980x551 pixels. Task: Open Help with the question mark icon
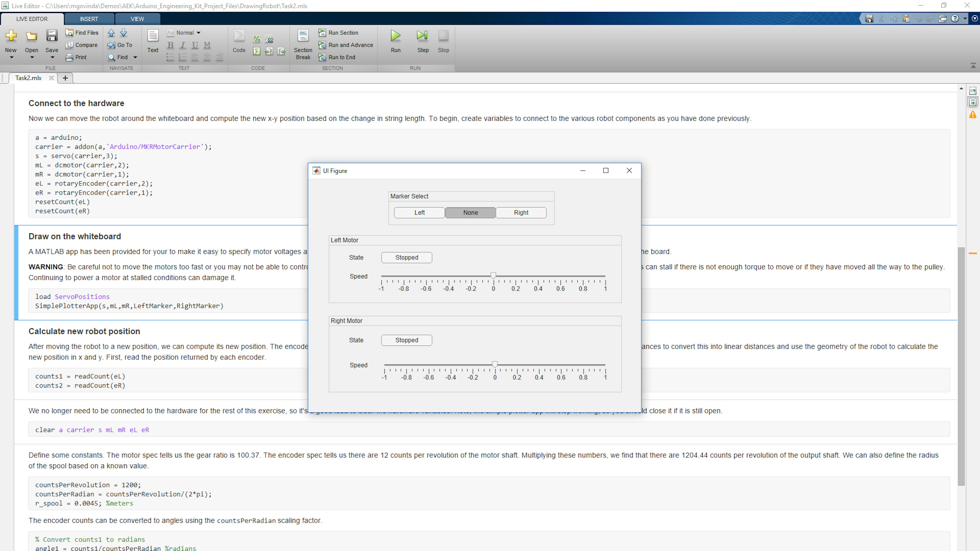click(x=955, y=18)
